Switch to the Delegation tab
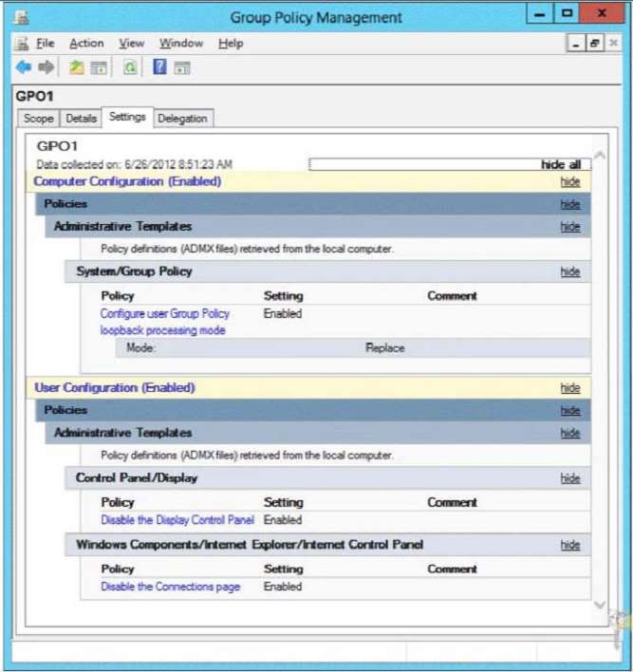Image resolution: width=633 pixels, height=672 pixels. click(182, 119)
